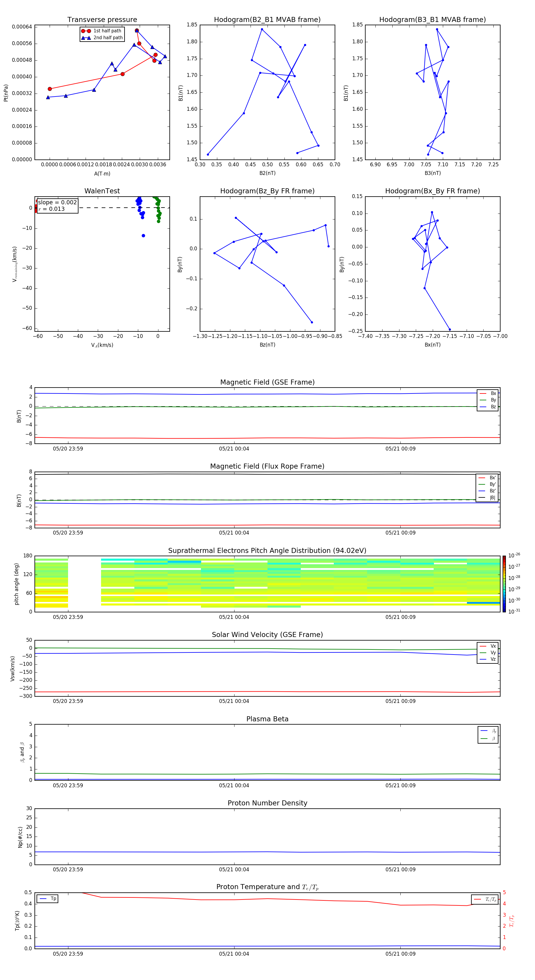The height and width of the screenshot is (980, 535).
Task: Click the pitch angle distribution colorbar
Action: (x=504, y=584)
